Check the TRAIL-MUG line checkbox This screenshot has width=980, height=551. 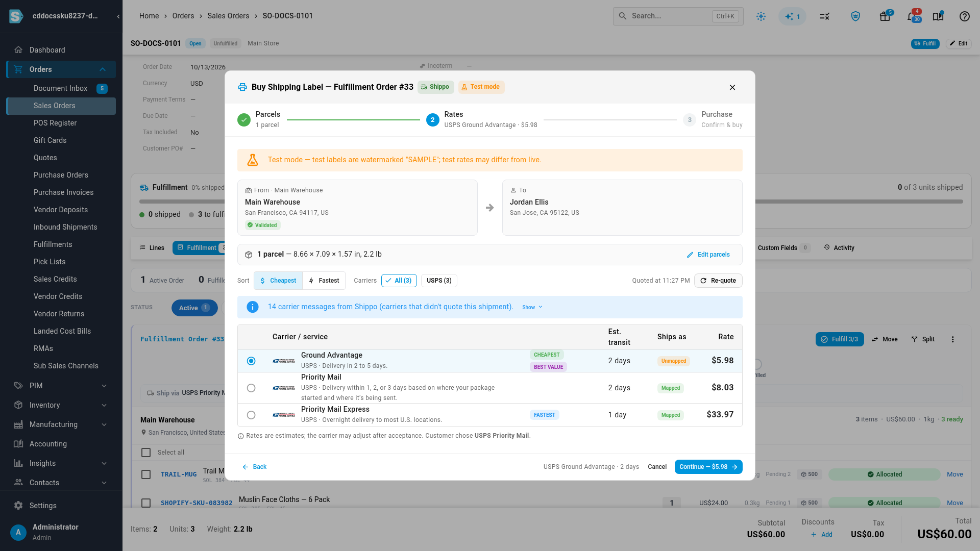[146, 474]
